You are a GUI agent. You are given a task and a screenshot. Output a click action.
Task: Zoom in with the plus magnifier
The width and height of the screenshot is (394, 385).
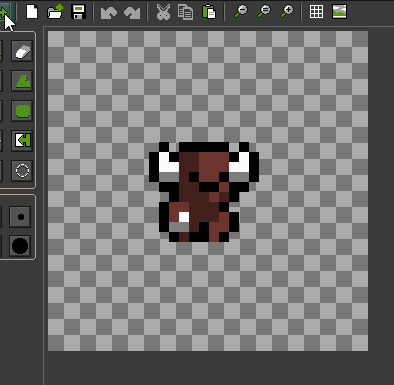(x=287, y=12)
